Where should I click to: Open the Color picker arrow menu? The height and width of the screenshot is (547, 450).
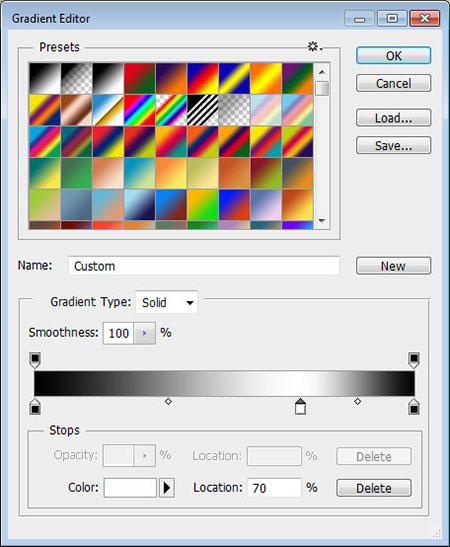coord(167,487)
